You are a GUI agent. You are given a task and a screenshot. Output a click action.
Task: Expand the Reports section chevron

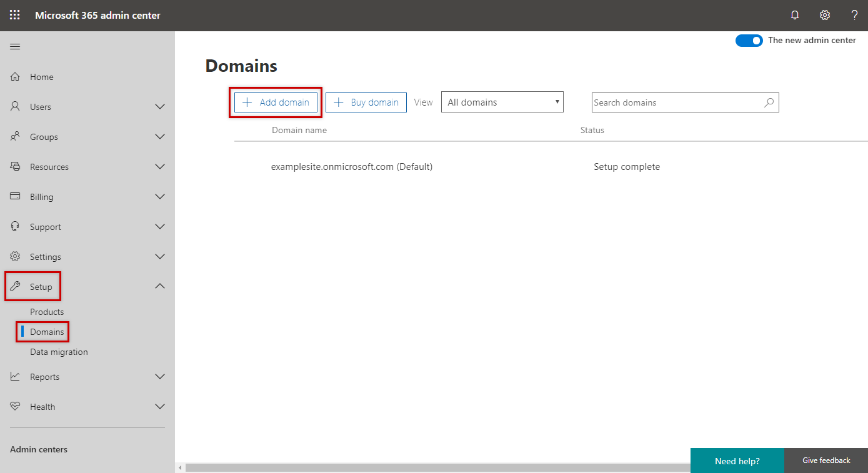160,377
